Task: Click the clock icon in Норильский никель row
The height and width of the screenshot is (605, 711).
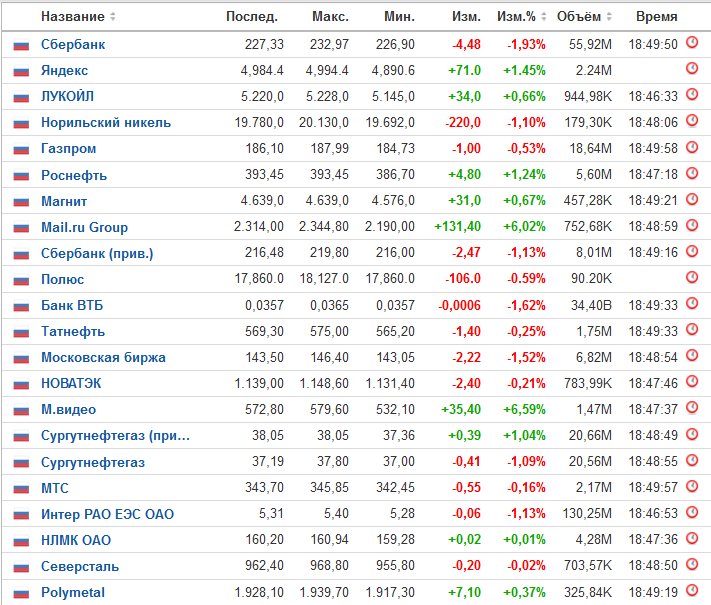Action: [x=692, y=121]
